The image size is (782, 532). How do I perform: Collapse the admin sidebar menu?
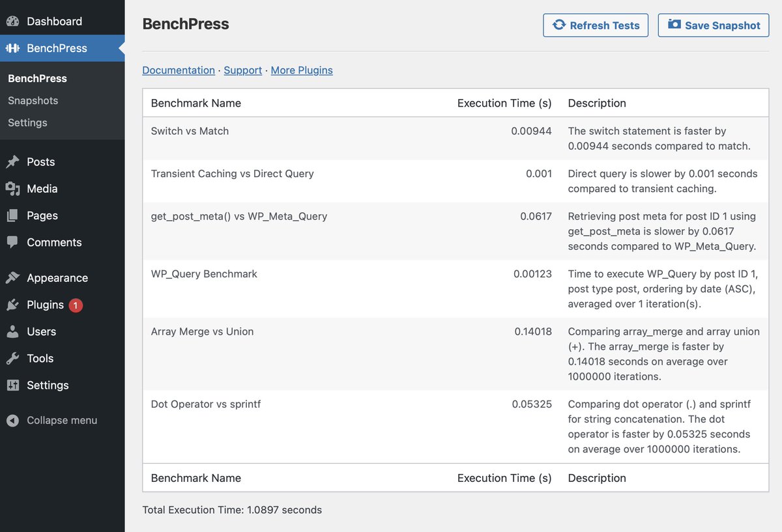click(12, 420)
